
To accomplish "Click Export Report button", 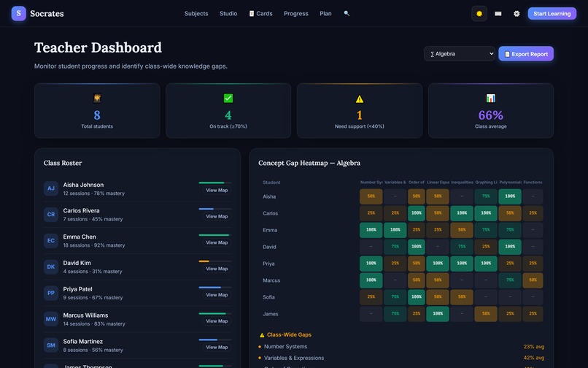I will tap(526, 54).
